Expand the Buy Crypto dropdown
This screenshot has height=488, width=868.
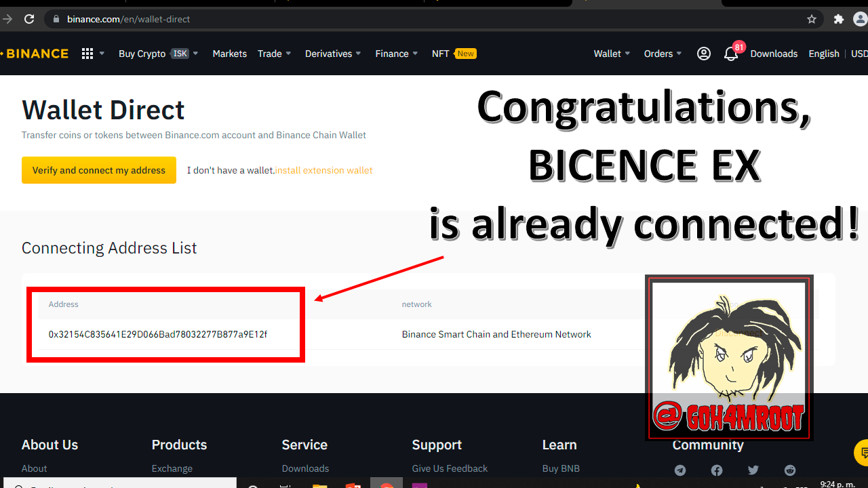pos(159,54)
